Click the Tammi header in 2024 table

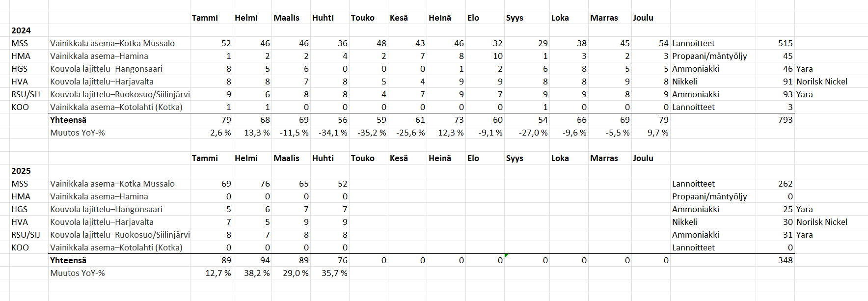[x=205, y=18]
